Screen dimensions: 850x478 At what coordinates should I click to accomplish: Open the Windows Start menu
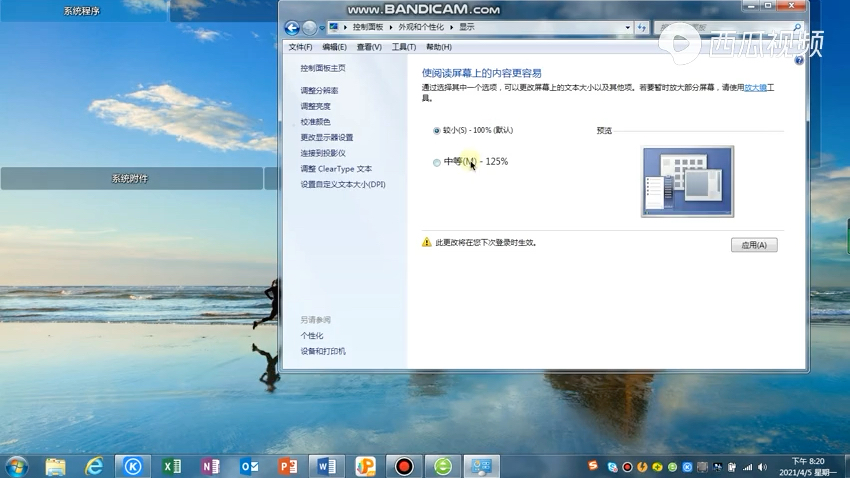point(17,466)
